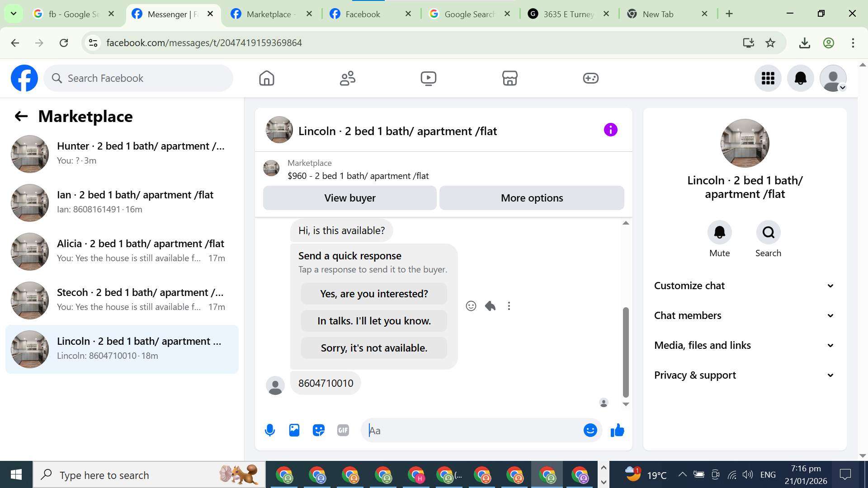The height and width of the screenshot is (488, 868).
Task: Expand Privacy & support section
Action: 744,375
